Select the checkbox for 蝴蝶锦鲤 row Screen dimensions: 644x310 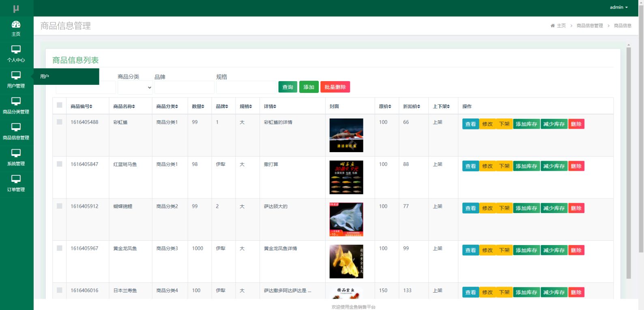pos(60,206)
